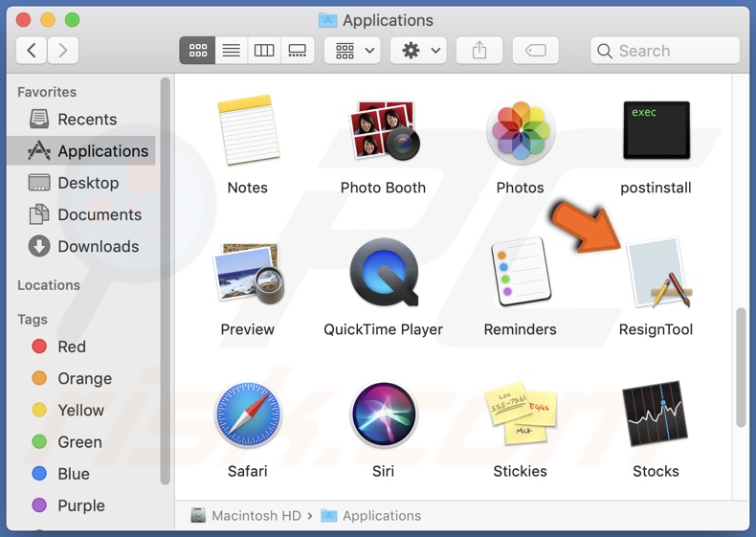Click the Applications folder icon in title bar
Screen dimensions: 756x537
328,20
